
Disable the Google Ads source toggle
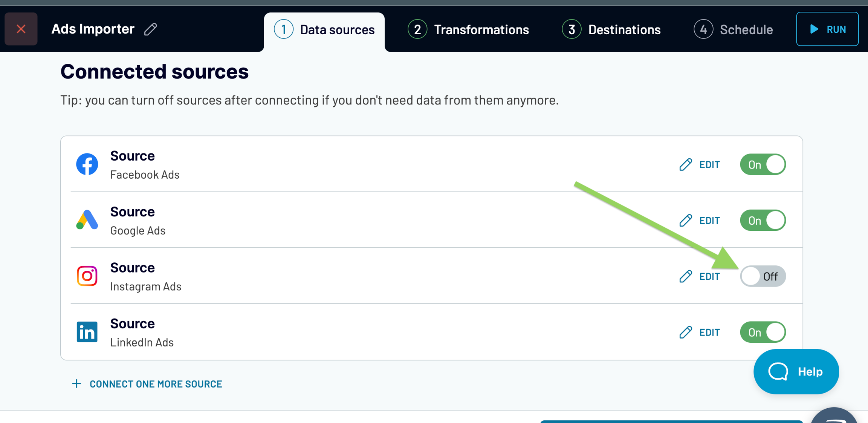763,221
